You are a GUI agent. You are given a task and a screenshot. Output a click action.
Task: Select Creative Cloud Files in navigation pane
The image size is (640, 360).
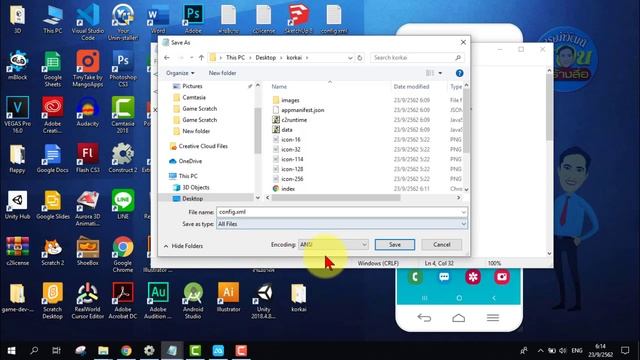(203, 146)
